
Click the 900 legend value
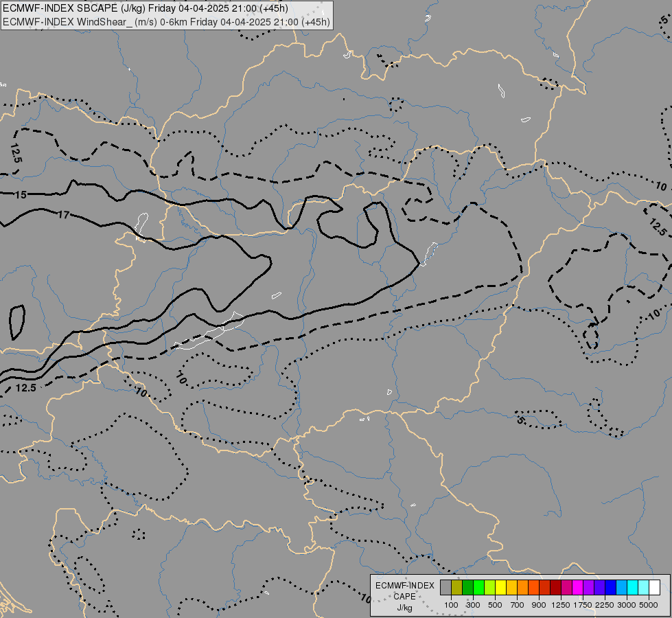tap(539, 605)
